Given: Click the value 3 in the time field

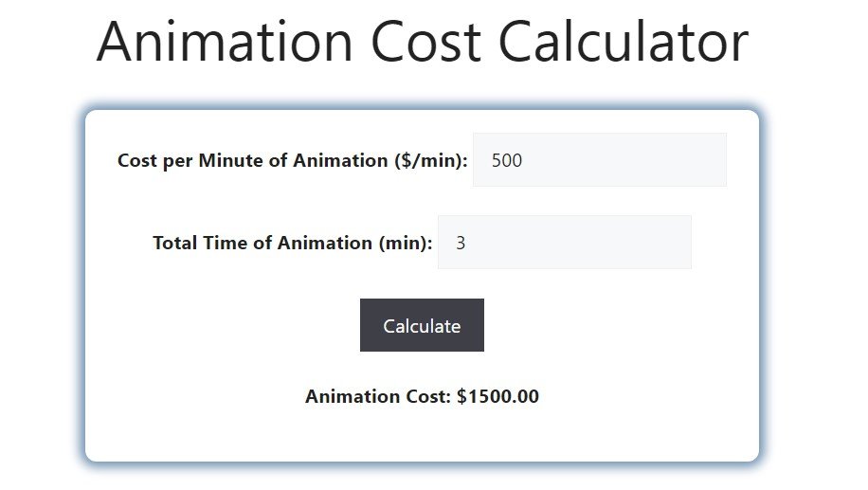Looking at the screenshot, I should click(461, 243).
